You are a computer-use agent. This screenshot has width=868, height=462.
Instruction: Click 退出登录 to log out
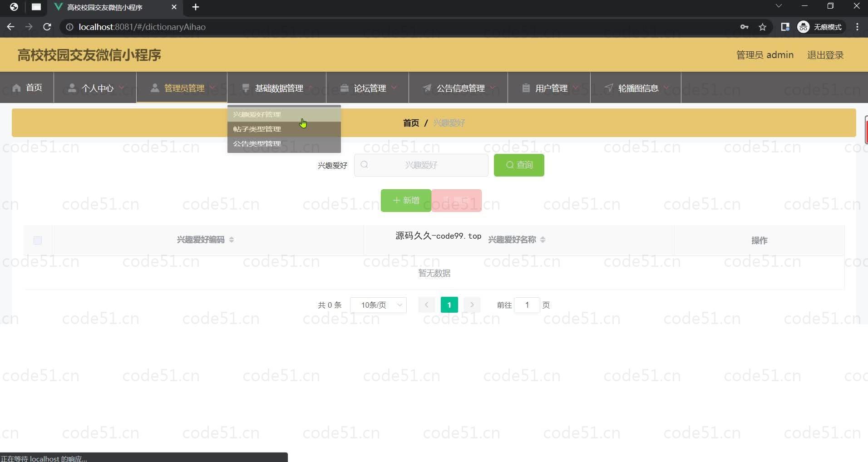[825, 55]
